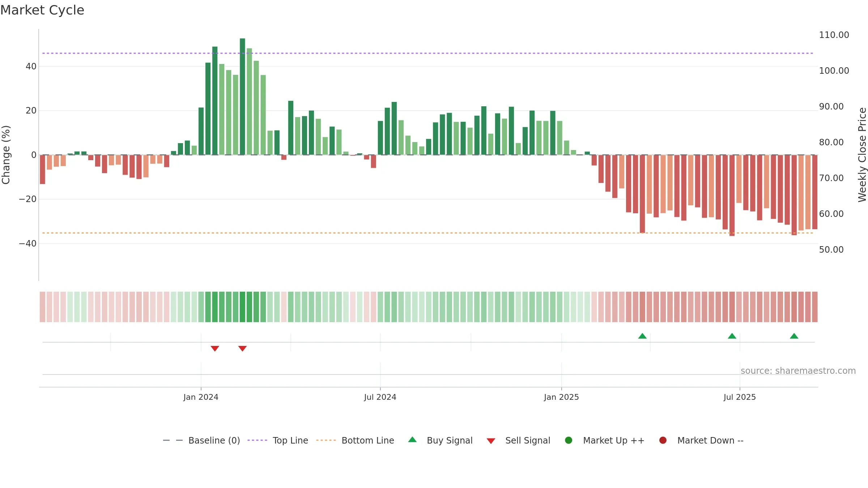
Task: Click the Market Cycle chart title
Action: 42,10
